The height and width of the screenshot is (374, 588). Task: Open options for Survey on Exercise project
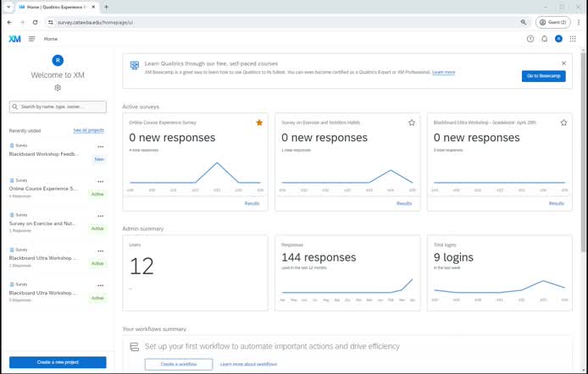click(x=101, y=216)
